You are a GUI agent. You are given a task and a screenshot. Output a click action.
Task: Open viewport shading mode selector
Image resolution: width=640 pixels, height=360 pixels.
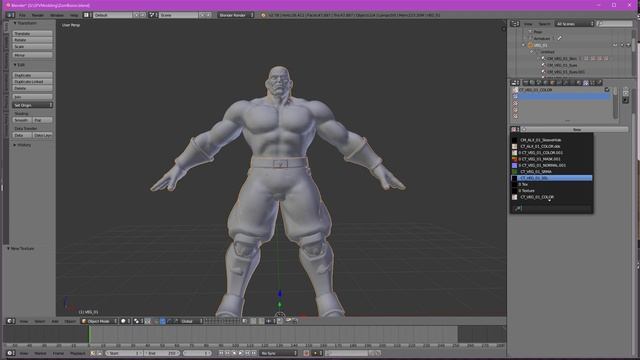pyautogui.click(x=125, y=321)
